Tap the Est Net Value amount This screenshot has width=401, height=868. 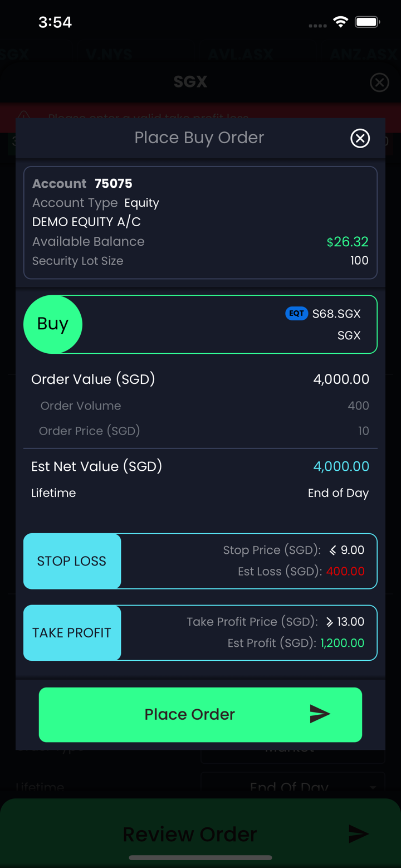[x=341, y=466]
